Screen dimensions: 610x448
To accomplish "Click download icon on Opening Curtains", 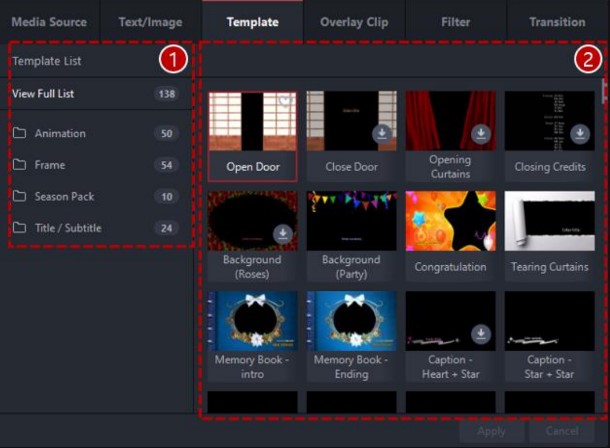I will [481, 133].
